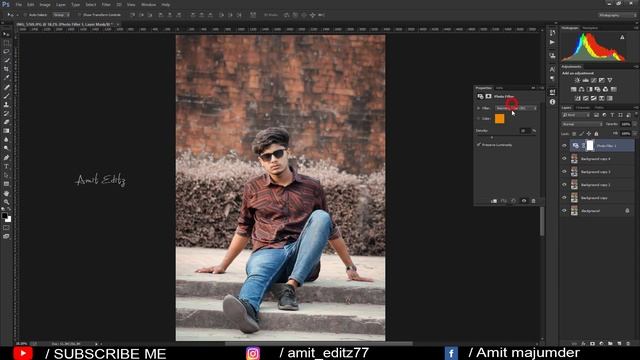
Task: Select the Color radio option in Properties
Action: [x=479, y=119]
